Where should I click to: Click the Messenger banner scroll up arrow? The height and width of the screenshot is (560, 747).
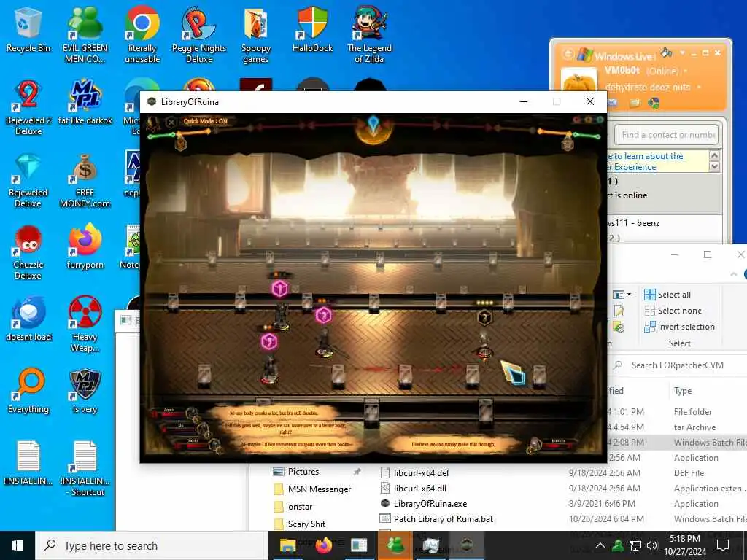click(x=714, y=156)
